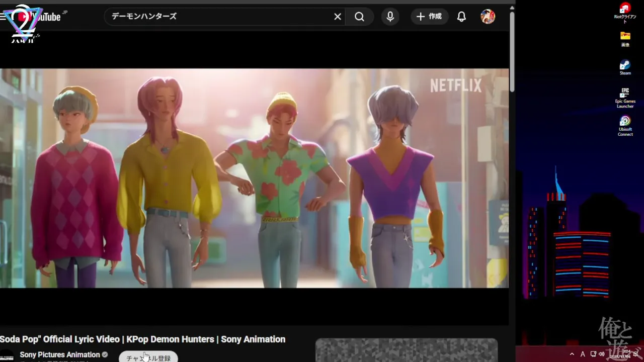The image size is (644, 362).
Task: Open the volume speaker icon in the tray
Action: tap(602, 354)
